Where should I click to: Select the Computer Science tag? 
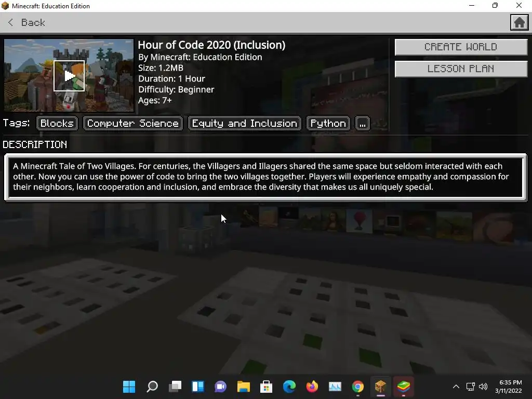click(133, 123)
